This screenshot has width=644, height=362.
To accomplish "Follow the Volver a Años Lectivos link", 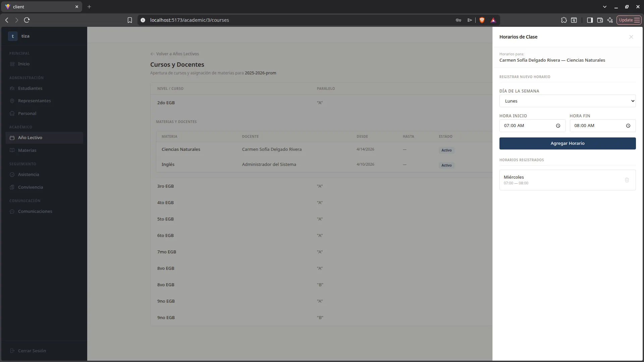I will tap(174, 54).
